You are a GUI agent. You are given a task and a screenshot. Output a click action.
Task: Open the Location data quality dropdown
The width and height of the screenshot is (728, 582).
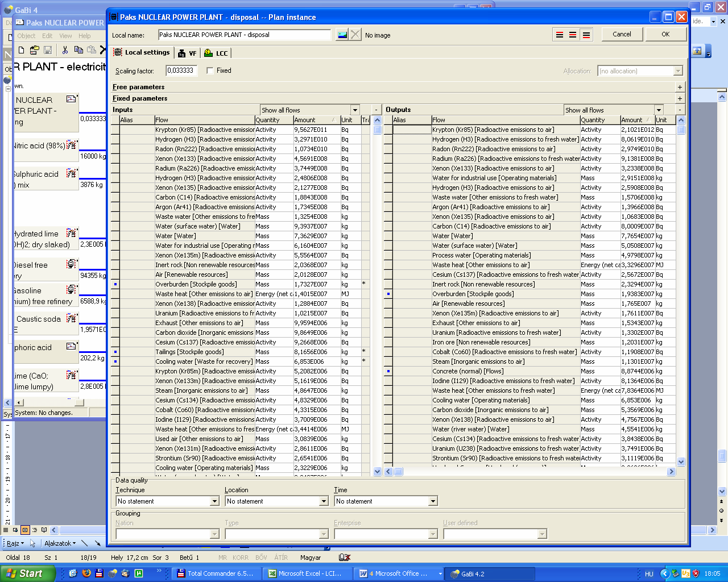click(324, 501)
